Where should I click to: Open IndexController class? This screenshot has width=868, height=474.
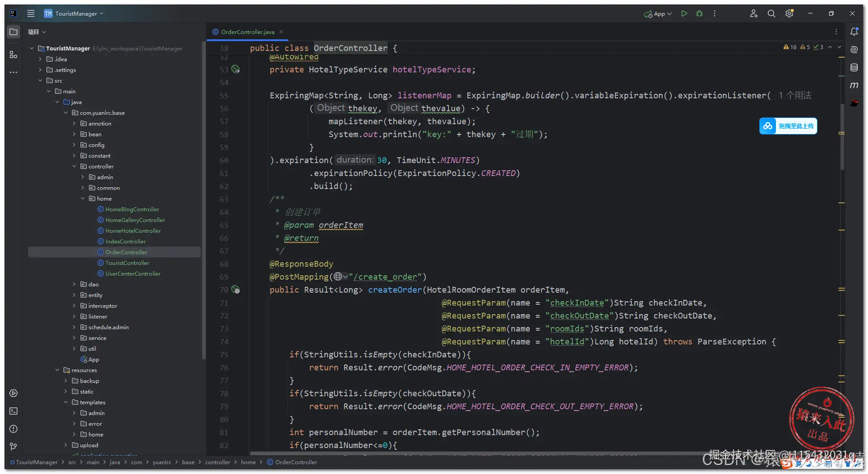125,241
